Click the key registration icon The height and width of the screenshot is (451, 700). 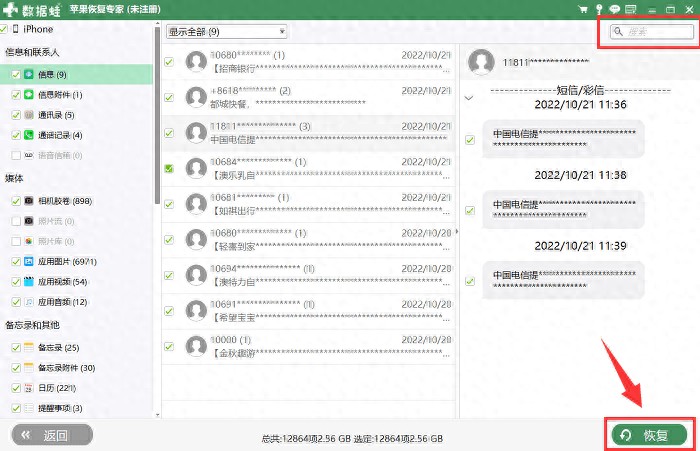pyautogui.click(x=599, y=9)
